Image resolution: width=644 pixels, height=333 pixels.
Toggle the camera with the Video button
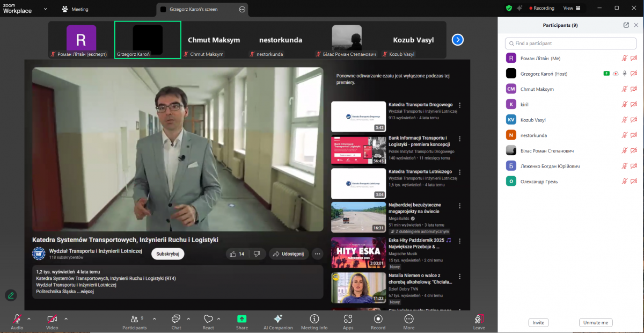(52, 319)
